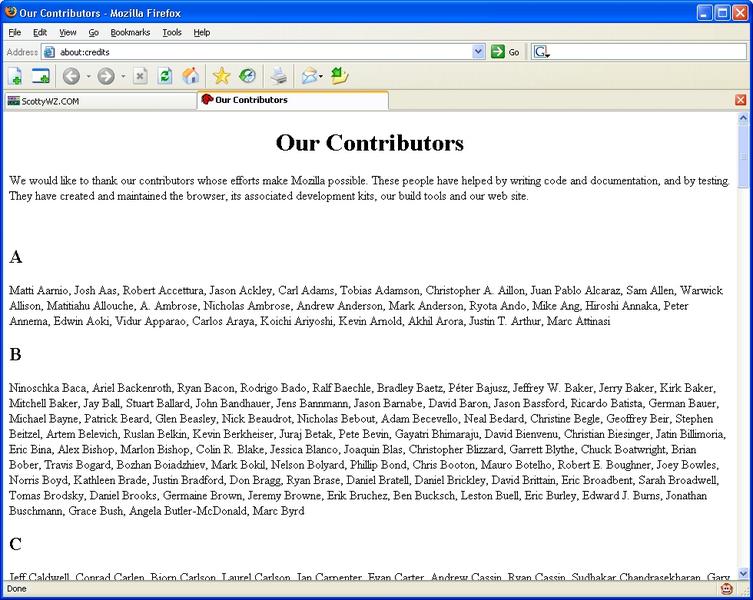Screen dimensions: 753x600
Task: Expand the Forward button history dropdown arrow
Action: 123,77
